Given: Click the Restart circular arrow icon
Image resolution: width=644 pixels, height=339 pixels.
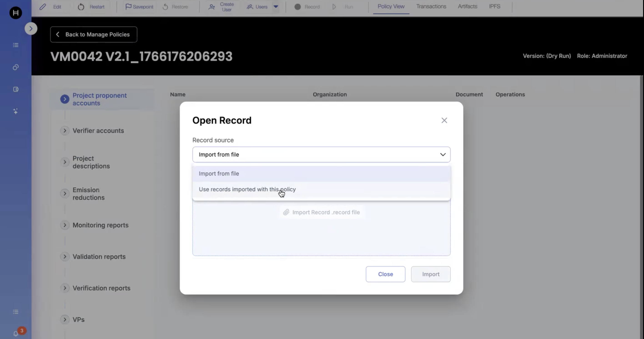Looking at the screenshot, I should (x=81, y=7).
